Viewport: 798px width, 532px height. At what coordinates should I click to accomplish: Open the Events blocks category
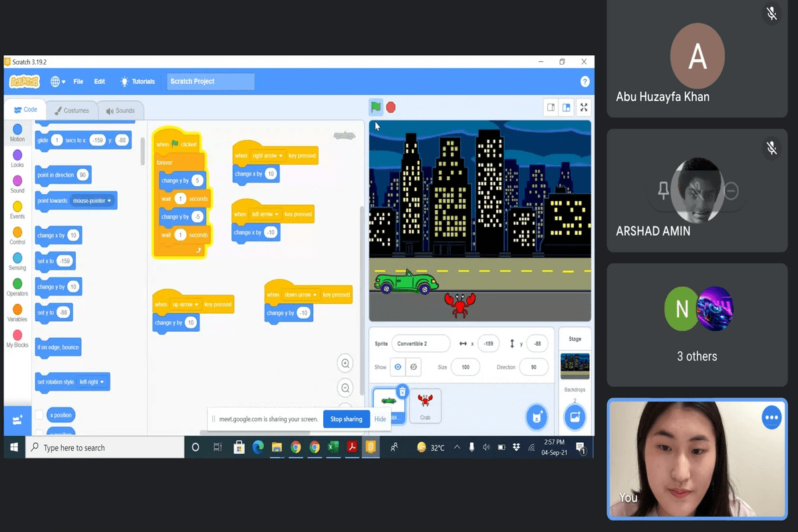coord(17,210)
